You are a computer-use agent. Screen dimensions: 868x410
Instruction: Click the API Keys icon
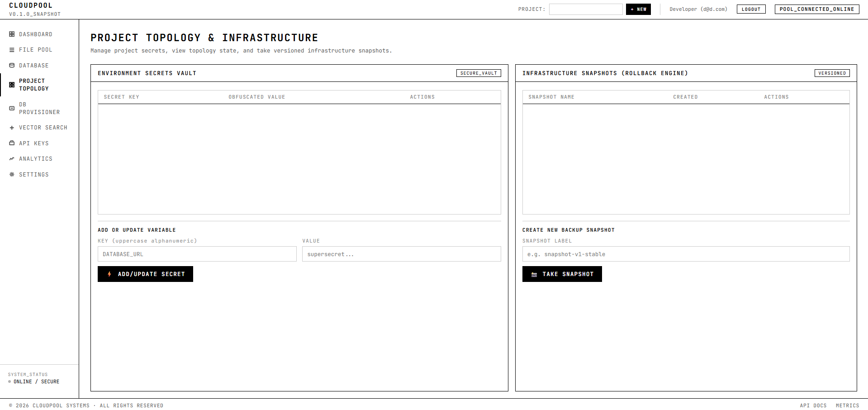click(x=12, y=143)
